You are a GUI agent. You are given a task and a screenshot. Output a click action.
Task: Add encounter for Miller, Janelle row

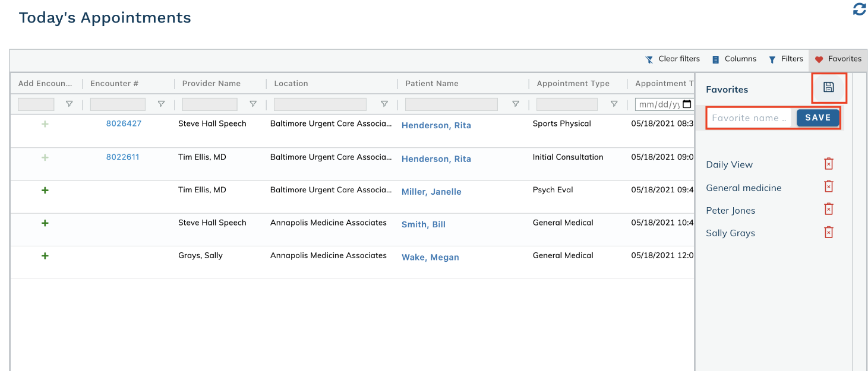click(x=45, y=190)
